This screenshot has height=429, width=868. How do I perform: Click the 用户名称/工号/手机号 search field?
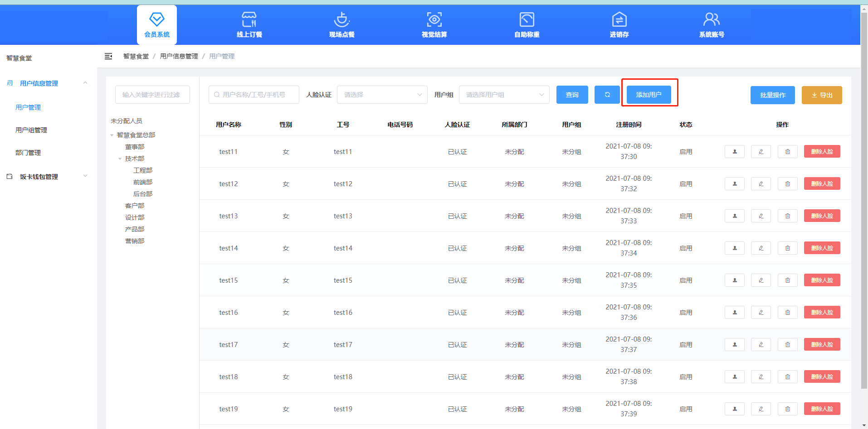coord(254,95)
